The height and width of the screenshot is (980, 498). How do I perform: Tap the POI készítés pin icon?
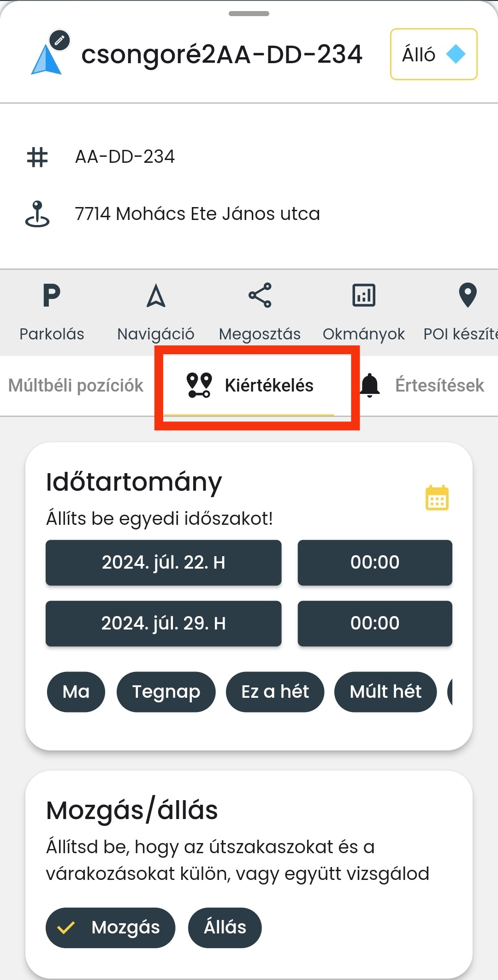tap(468, 296)
